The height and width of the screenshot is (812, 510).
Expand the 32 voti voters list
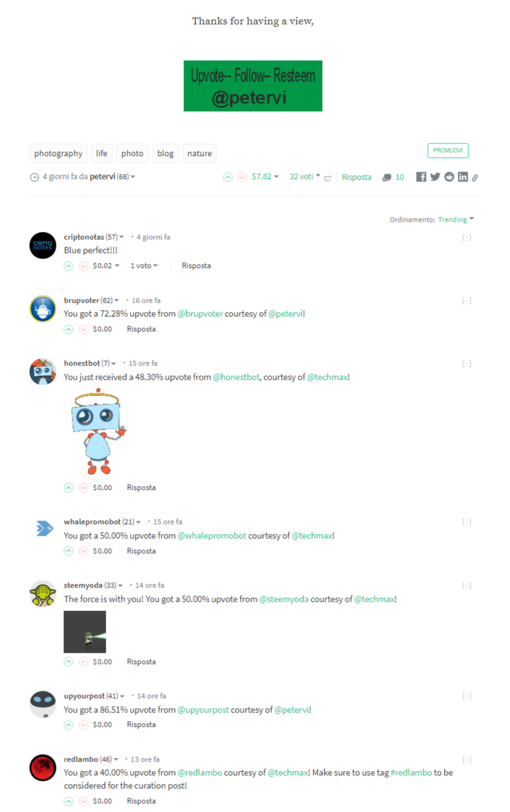click(x=305, y=177)
